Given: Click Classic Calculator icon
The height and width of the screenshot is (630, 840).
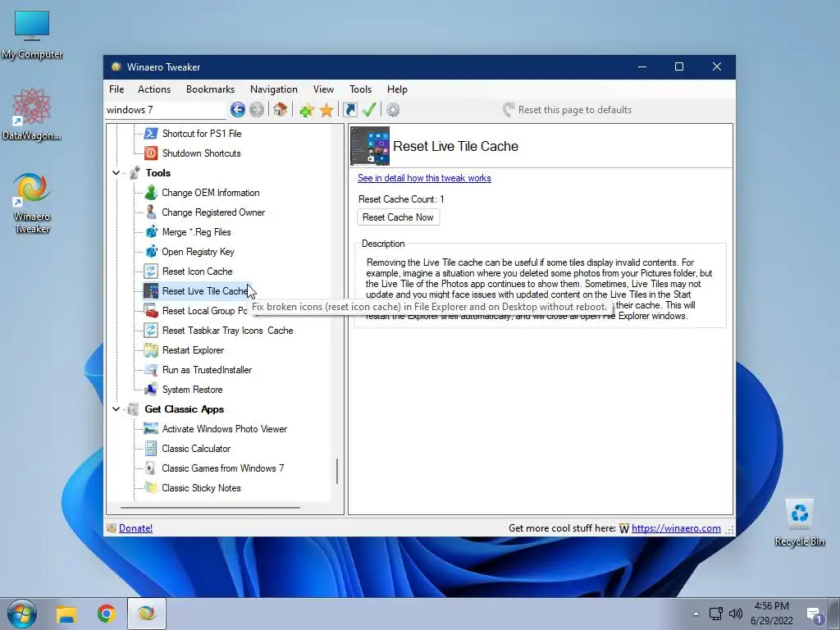Looking at the screenshot, I should 151,449.
